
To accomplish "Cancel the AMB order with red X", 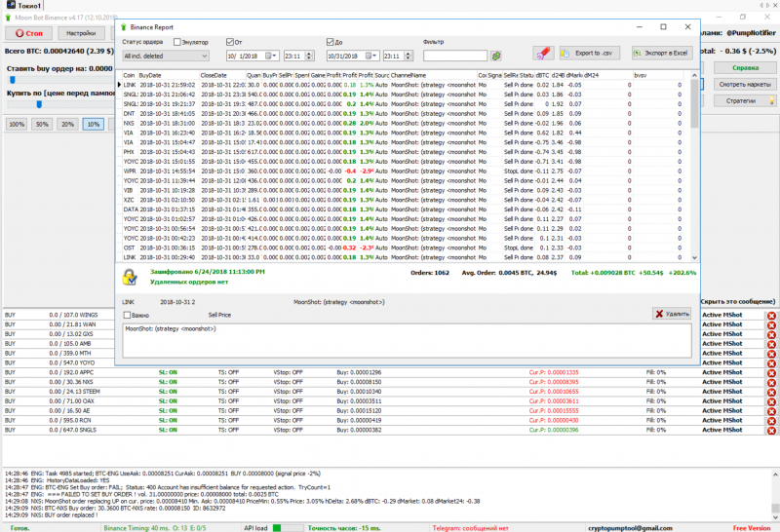I will click(x=771, y=344).
